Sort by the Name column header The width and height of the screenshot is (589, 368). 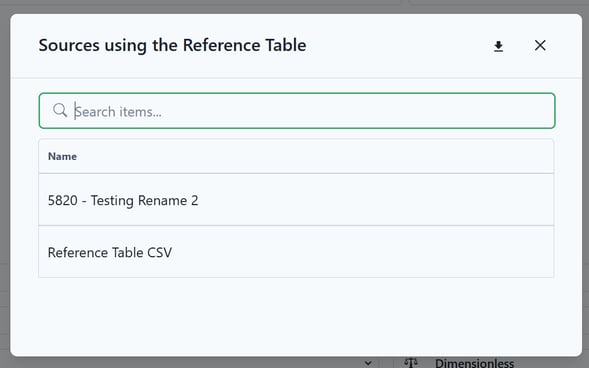click(x=62, y=156)
